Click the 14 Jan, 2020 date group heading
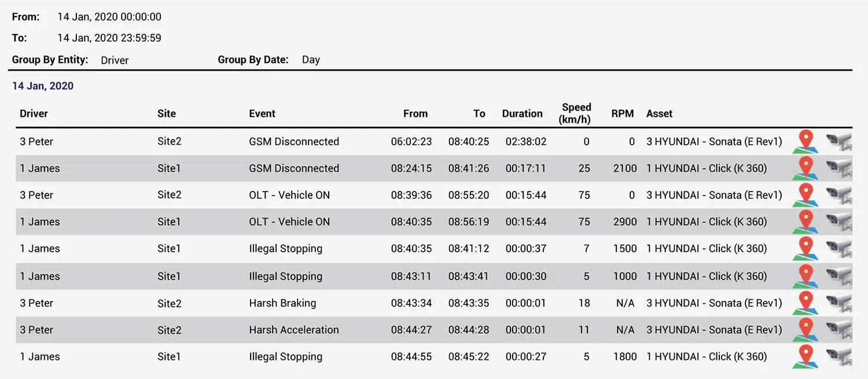This screenshot has height=379, width=868. coord(43,86)
